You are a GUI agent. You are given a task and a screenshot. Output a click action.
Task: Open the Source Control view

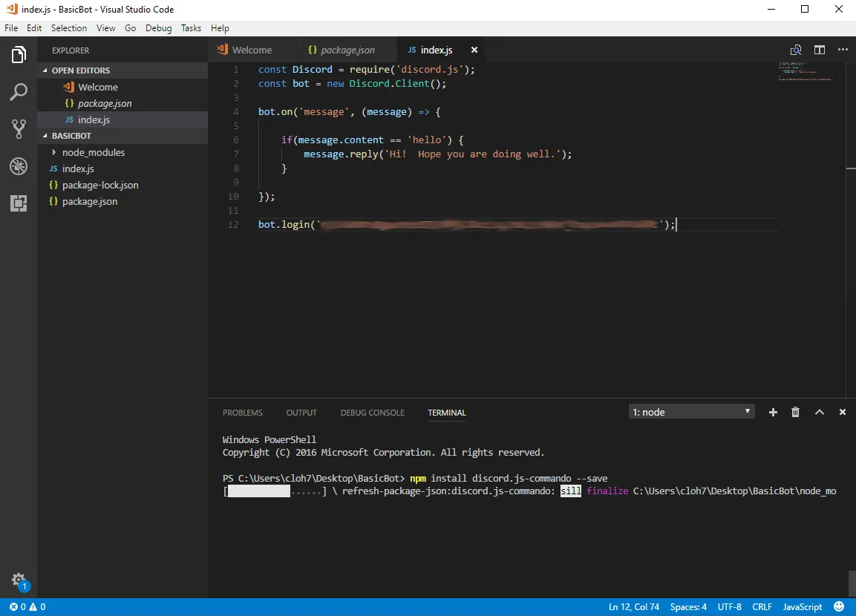pyautogui.click(x=18, y=128)
